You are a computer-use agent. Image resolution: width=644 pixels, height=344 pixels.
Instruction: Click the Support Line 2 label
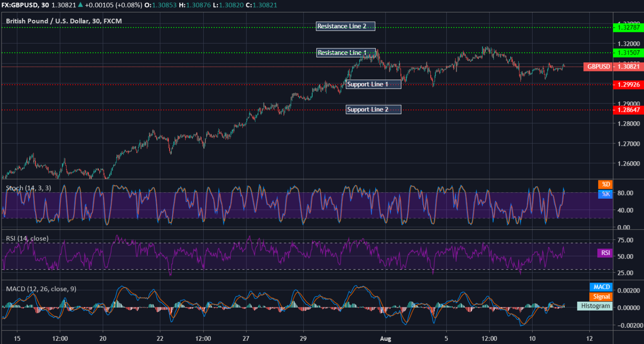coord(373,109)
